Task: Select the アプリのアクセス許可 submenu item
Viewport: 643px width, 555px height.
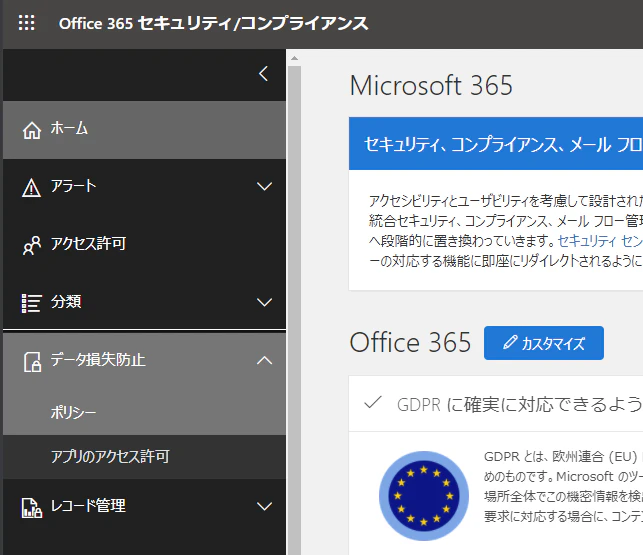Action: click(144, 457)
